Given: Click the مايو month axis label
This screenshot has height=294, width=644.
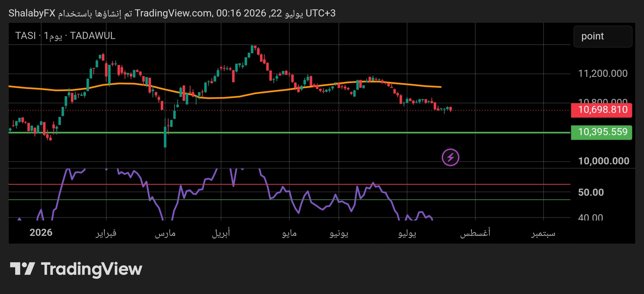Looking at the screenshot, I should 289,233.
